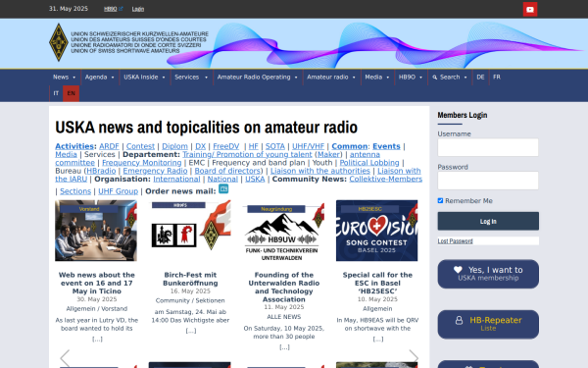Image resolution: width=588 pixels, height=368 pixels.
Task: Select the EN language tab
Action: coord(71,93)
